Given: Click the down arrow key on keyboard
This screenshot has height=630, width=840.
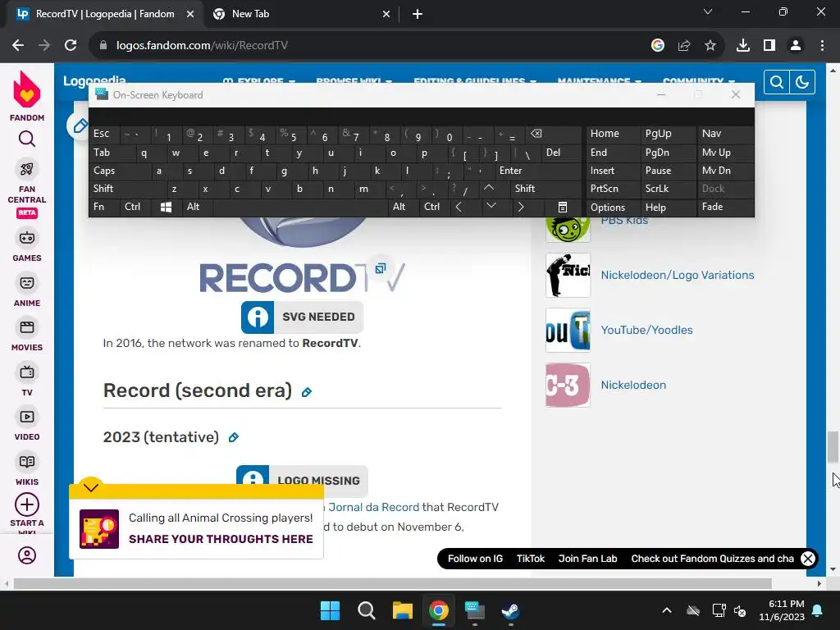Looking at the screenshot, I should pos(491,206).
